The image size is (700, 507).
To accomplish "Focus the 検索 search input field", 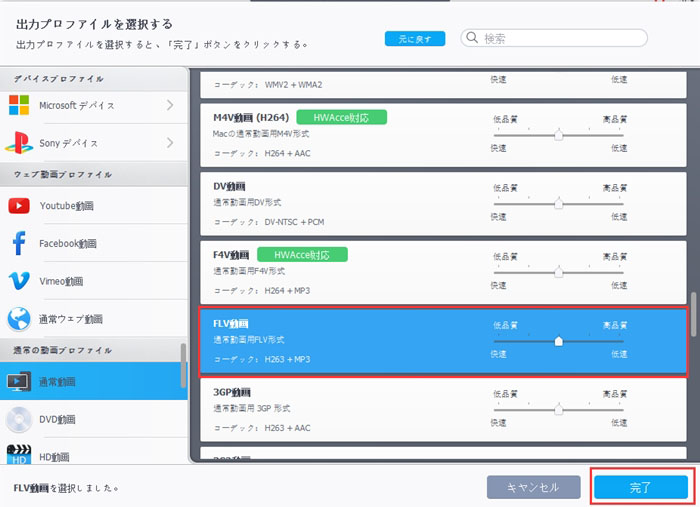I will pos(560,38).
